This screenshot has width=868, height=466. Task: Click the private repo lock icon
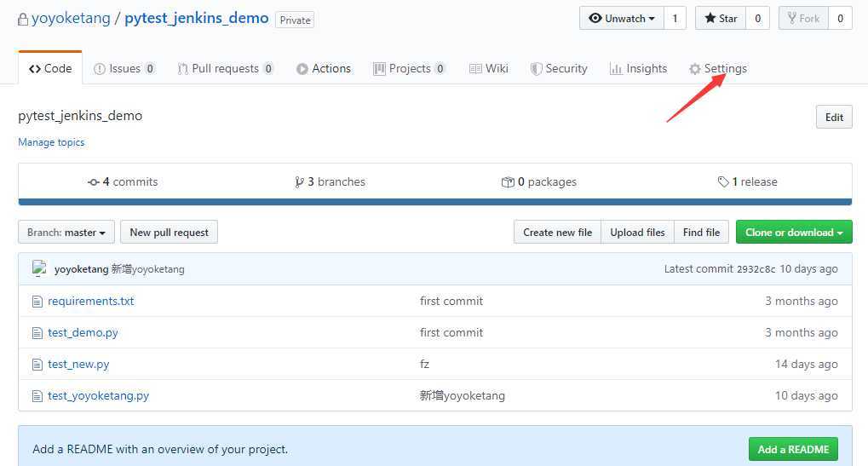click(x=23, y=20)
